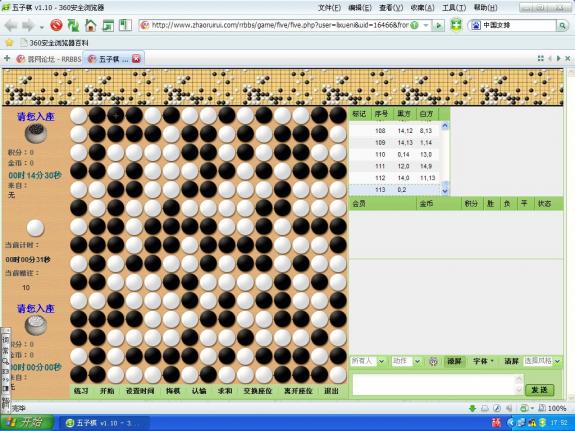
Task: Click the move list scrollbar down arrow
Action: pyautogui.click(x=445, y=191)
